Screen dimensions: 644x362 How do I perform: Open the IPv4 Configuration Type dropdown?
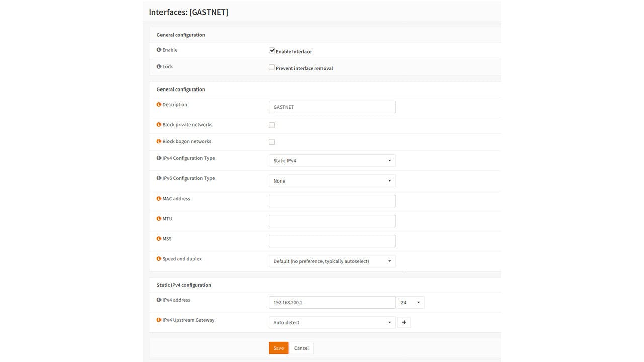point(332,161)
